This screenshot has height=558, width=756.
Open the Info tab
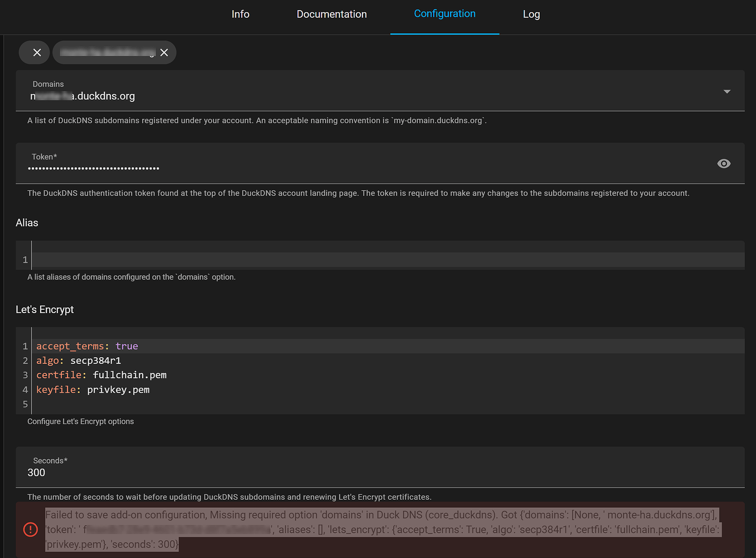[x=240, y=15]
